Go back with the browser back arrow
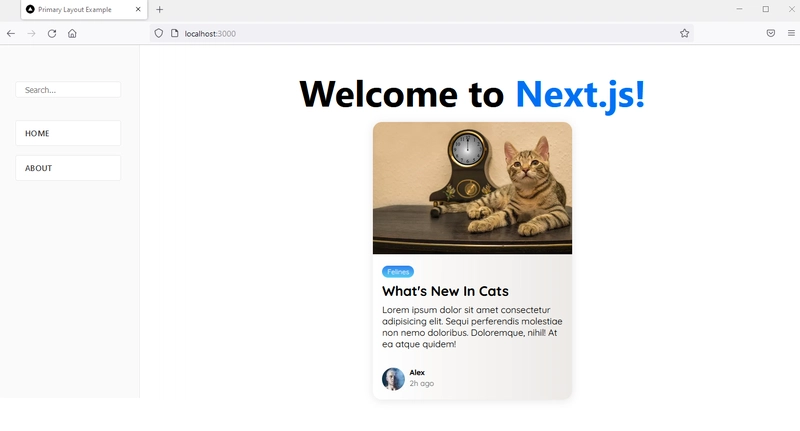 (11, 34)
